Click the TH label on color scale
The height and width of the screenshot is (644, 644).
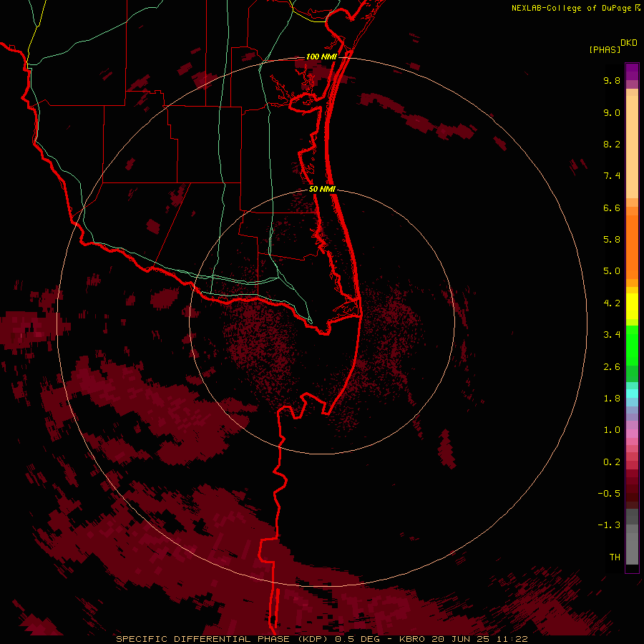[x=615, y=557]
